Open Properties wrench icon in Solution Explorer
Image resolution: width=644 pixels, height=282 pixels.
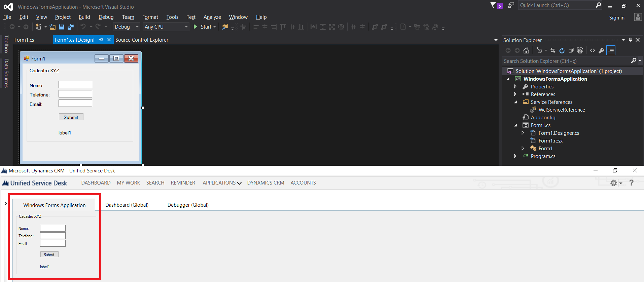(x=601, y=50)
